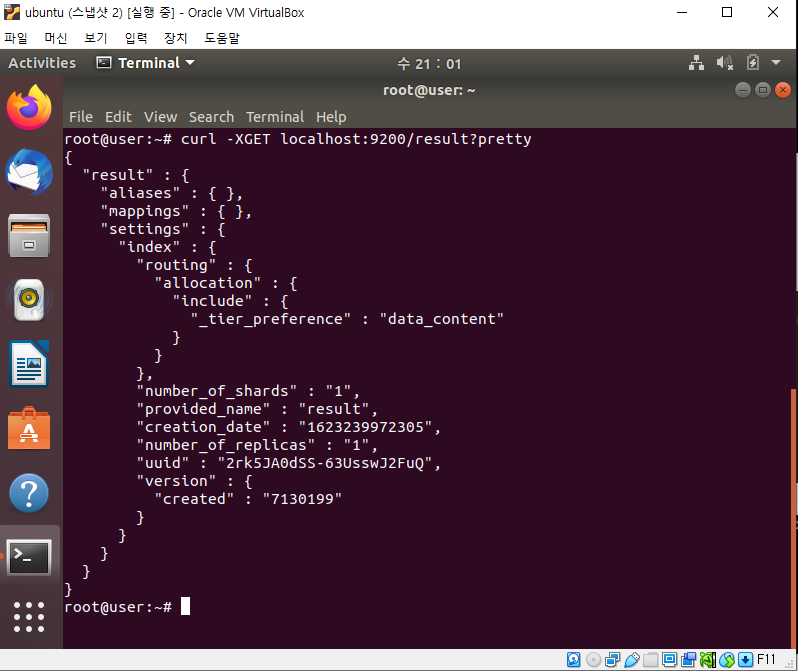This screenshot has height=671, width=798.
Task: Minimize the root@user terminal window
Action: (743, 91)
